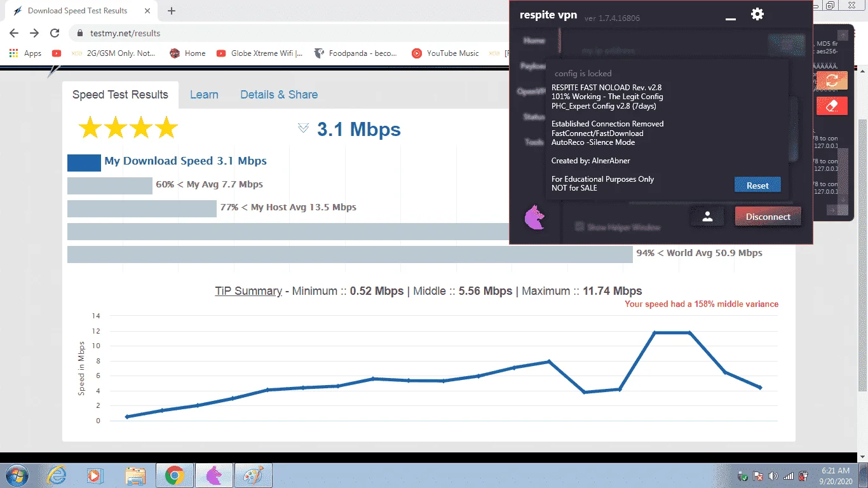Minimize the Respite VPN window

click(x=731, y=19)
